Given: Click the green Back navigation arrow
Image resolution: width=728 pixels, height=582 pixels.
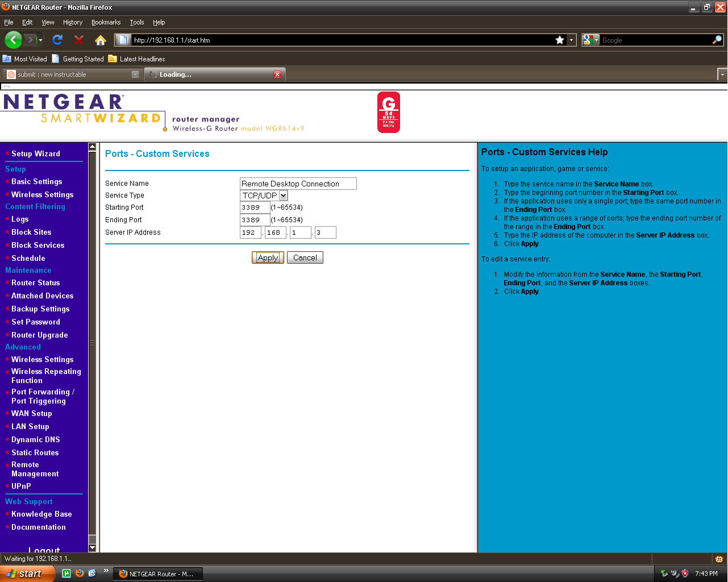Looking at the screenshot, I should point(13,40).
